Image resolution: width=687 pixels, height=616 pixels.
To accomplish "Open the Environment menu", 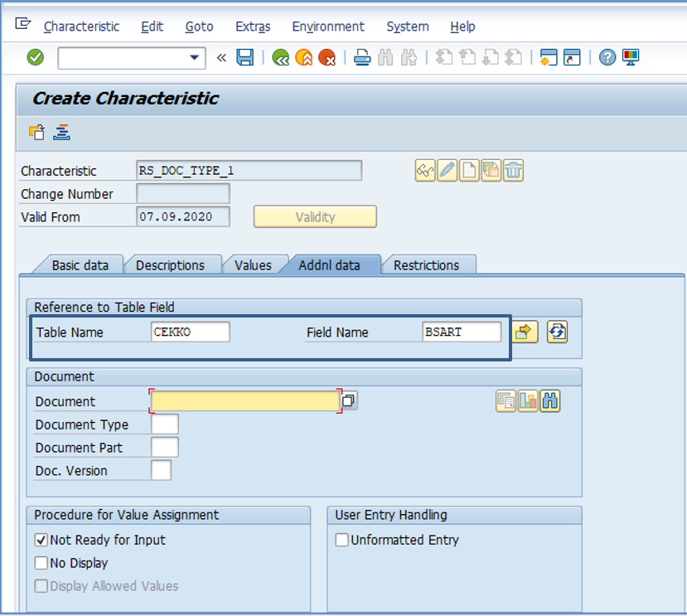I will click(x=328, y=27).
